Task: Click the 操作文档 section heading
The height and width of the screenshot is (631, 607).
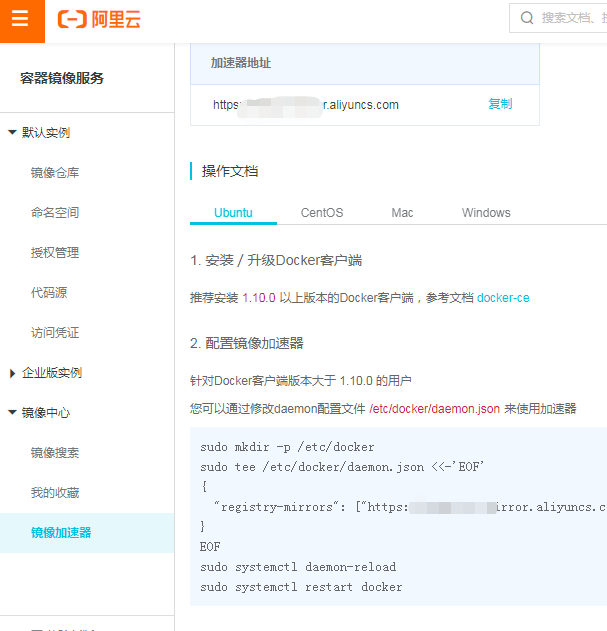Action: (230, 171)
